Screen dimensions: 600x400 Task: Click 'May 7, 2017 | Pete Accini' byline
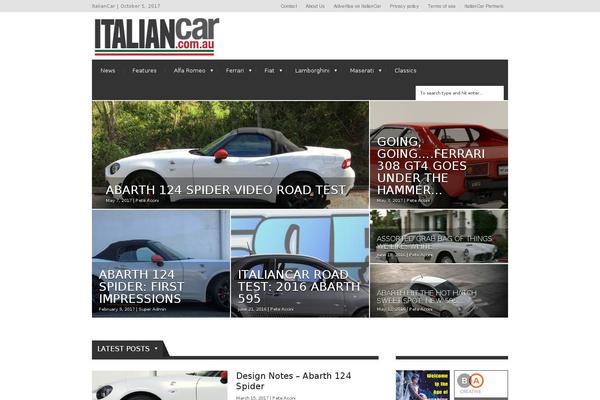(x=132, y=201)
